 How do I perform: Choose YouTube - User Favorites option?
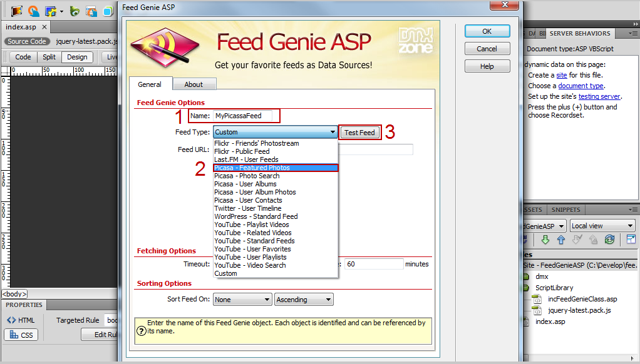click(x=276, y=249)
